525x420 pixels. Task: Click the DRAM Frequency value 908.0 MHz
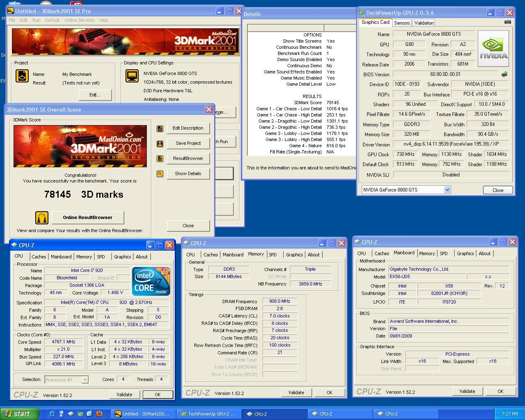click(280, 301)
